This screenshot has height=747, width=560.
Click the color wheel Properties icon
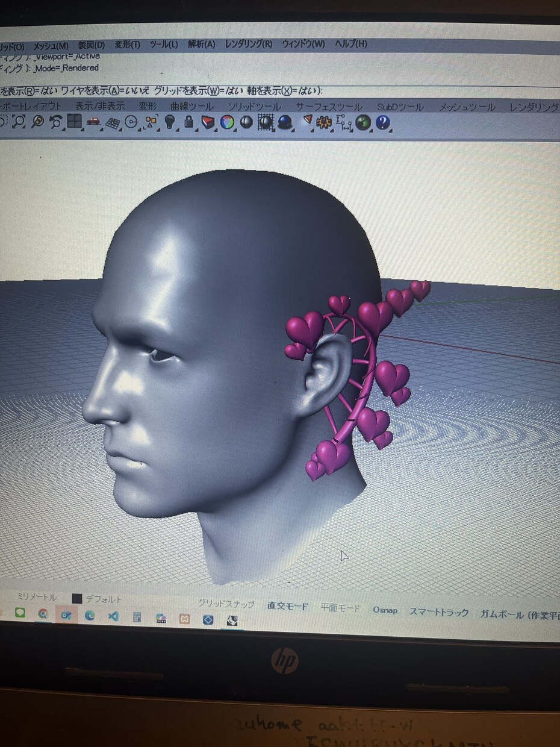(227, 122)
